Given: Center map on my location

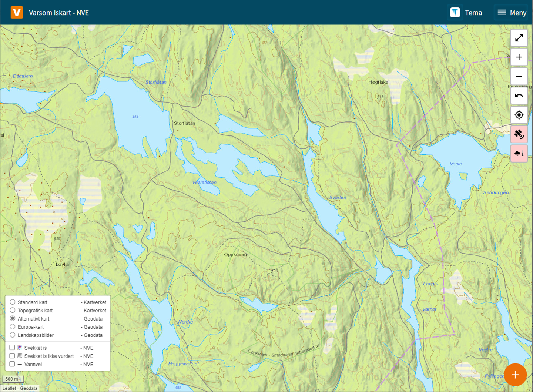Looking at the screenshot, I should pos(519,115).
